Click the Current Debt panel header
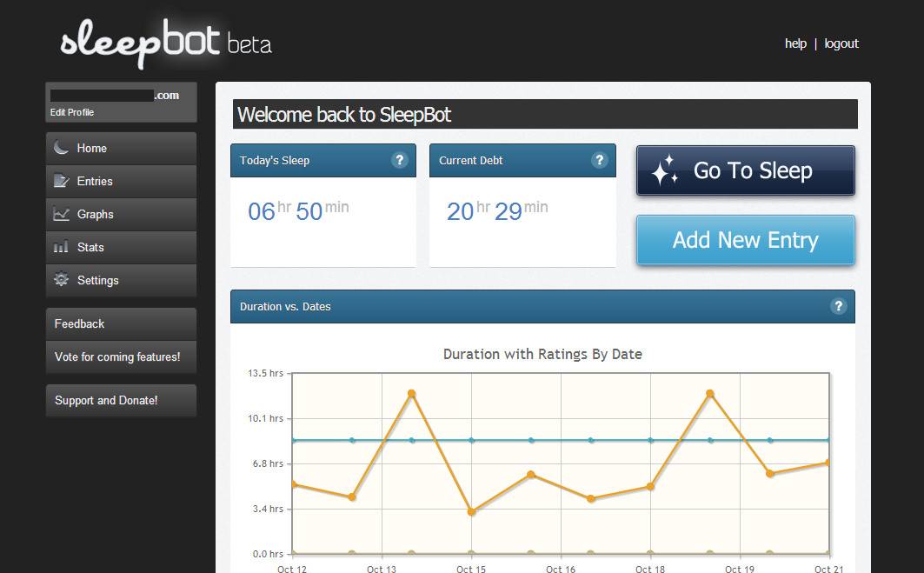Image resolution: width=924 pixels, height=573 pixels. pos(522,160)
